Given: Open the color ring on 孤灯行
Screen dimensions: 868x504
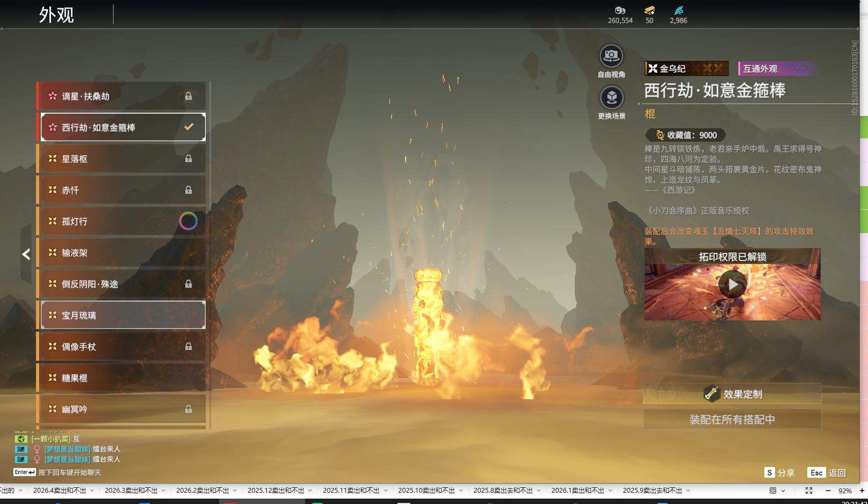Looking at the screenshot, I should coord(188,221).
